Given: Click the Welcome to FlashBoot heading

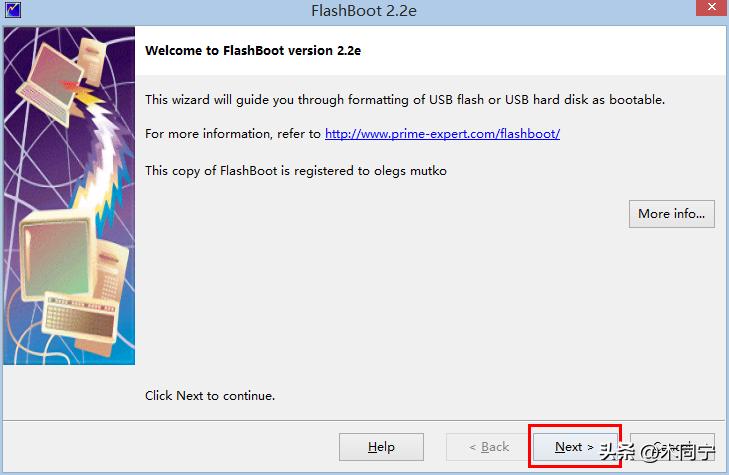Looking at the screenshot, I should [x=253, y=50].
